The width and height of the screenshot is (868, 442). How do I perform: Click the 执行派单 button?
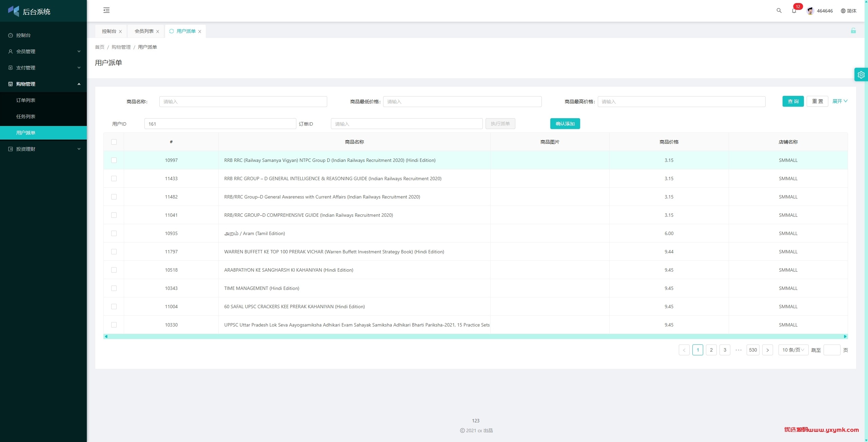click(x=500, y=124)
